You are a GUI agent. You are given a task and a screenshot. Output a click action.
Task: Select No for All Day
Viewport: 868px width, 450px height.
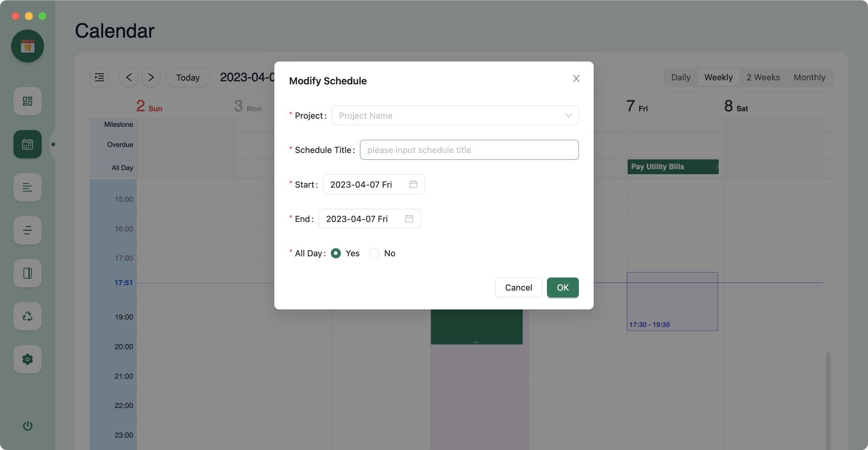[374, 253]
